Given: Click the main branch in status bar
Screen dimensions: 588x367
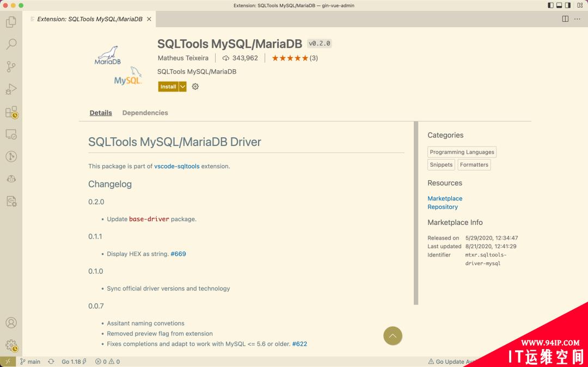Looking at the screenshot, I should coord(30,362).
